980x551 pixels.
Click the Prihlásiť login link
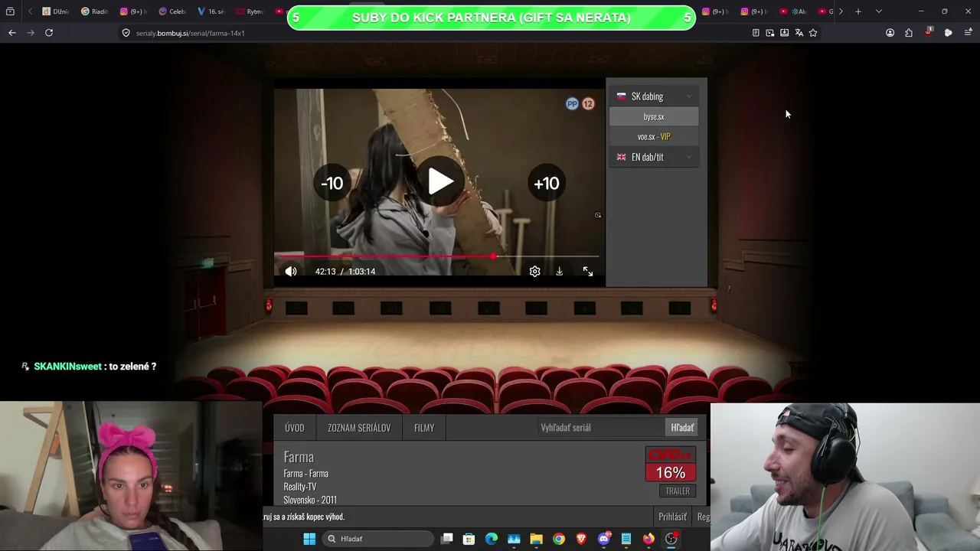click(672, 517)
